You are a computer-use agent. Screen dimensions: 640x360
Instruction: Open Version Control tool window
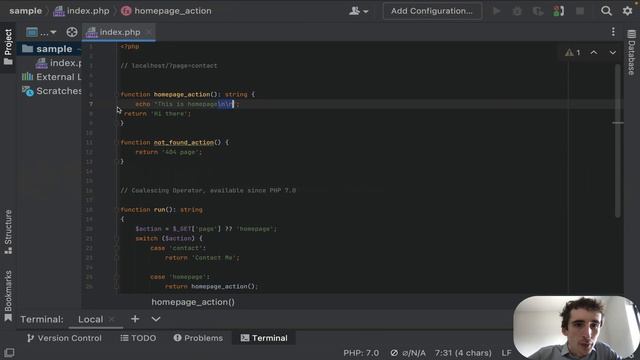pyautogui.click(x=64, y=338)
